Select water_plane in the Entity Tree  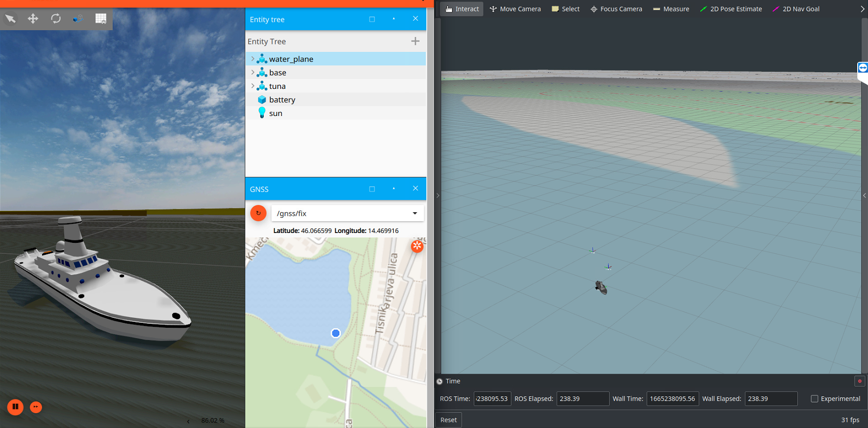pos(335,59)
